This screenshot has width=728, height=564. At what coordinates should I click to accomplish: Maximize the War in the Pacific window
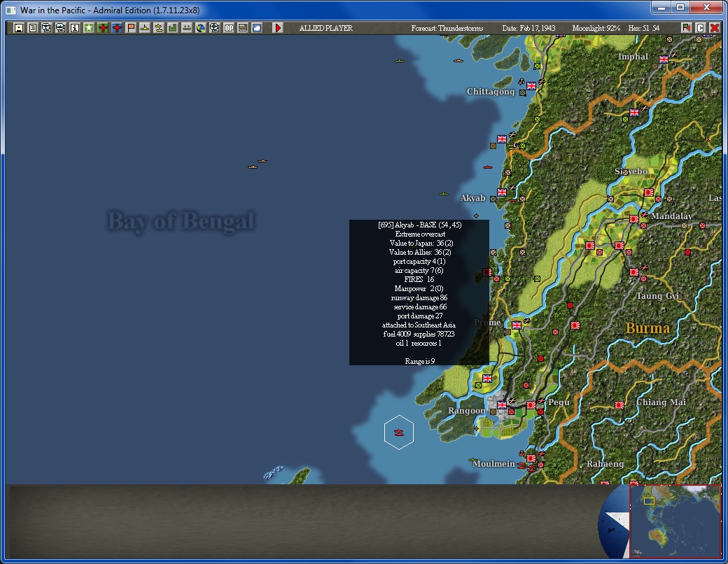pyautogui.click(x=680, y=7)
